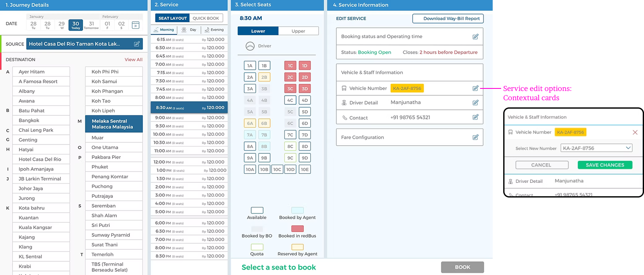Edit Booking status and Operating time
644x275 pixels.
tap(475, 37)
